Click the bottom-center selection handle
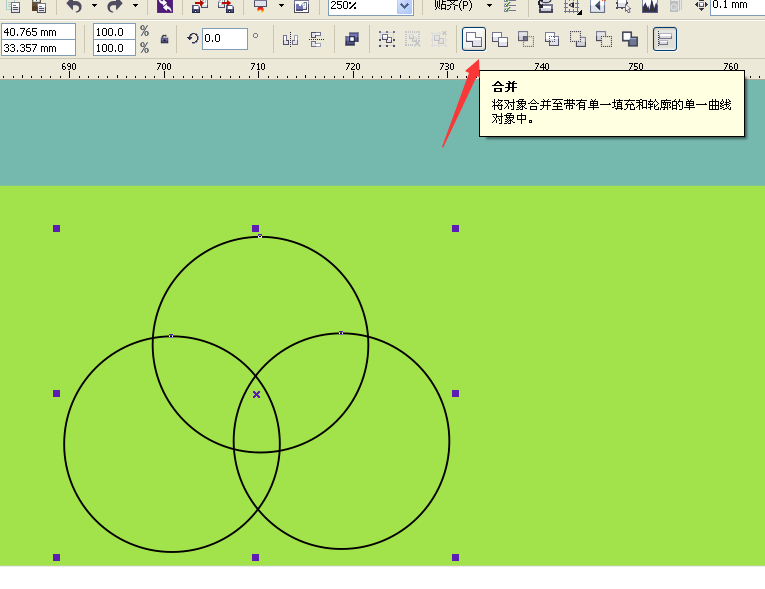Screen dimensions: 765x589 tap(256, 557)
